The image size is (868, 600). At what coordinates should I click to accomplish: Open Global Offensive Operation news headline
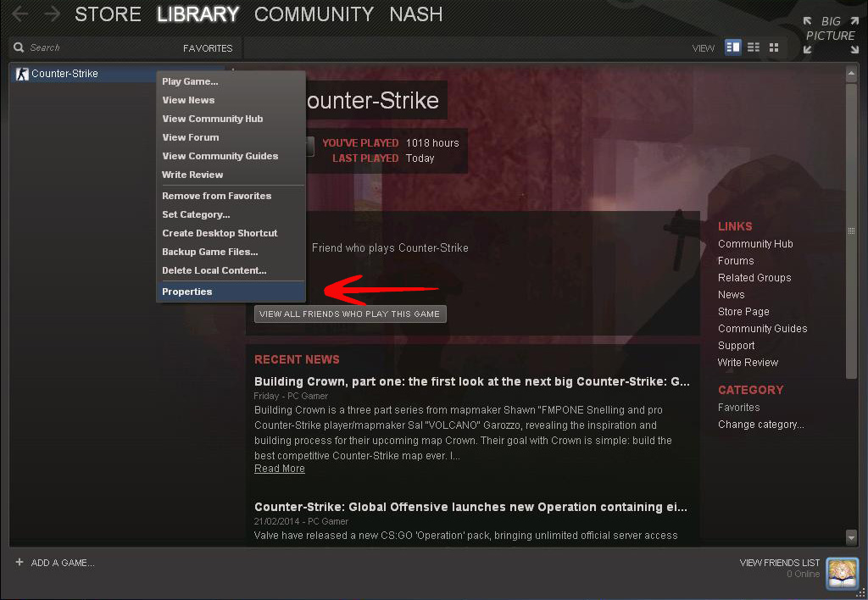470,507
